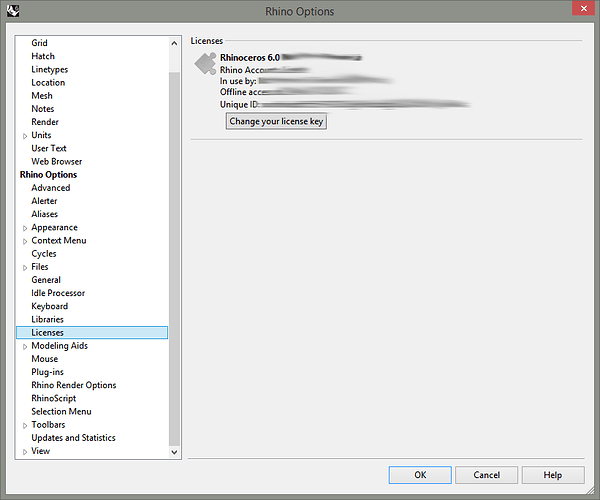Open the Location page
This screenshot has width=600, height=500.
click(48, 83)
